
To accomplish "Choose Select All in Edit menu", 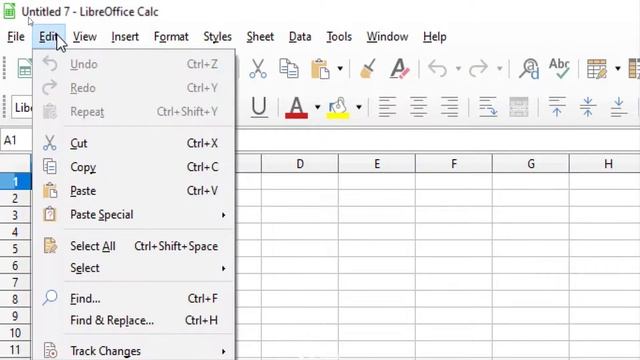I will pyautogui.click(x=134, y=246).
